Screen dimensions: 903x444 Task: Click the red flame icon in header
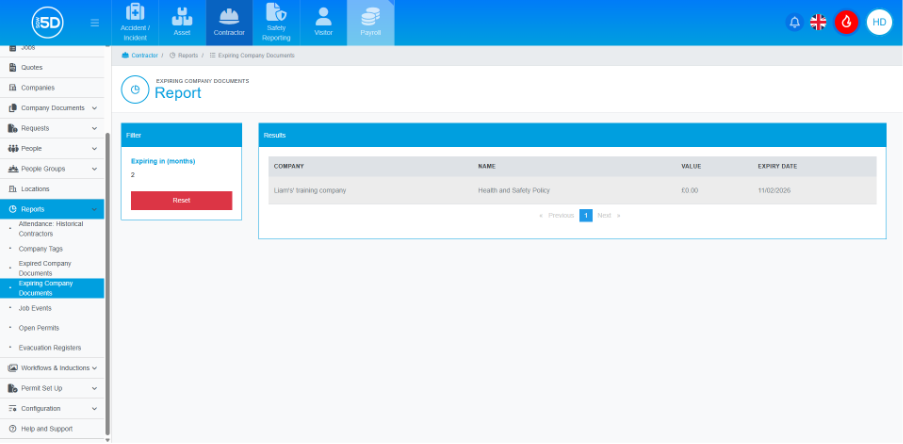(x=846, y=22)
